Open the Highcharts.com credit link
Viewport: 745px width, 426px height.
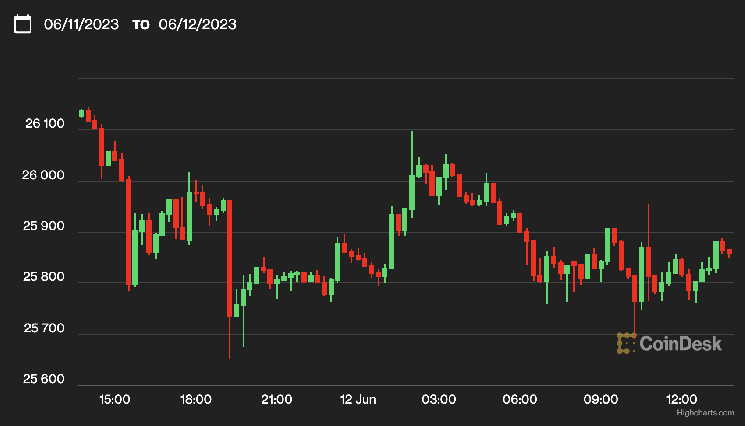click(x=714, y=412)
